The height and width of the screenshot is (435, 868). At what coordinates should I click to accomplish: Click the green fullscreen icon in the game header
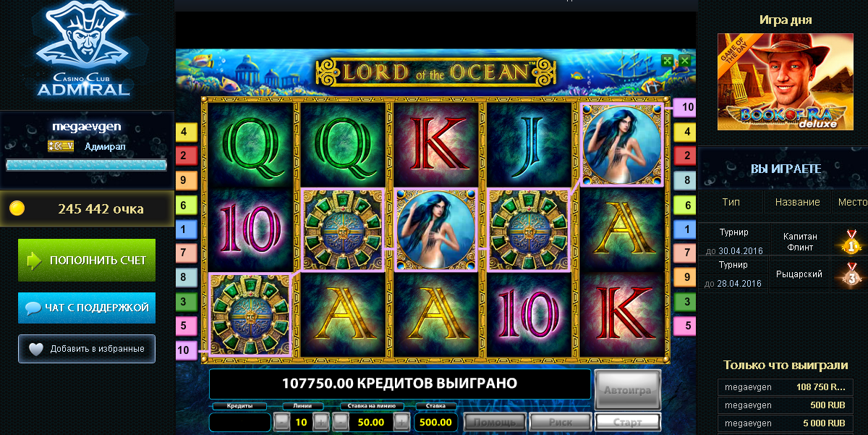click(x=668, y=61)
